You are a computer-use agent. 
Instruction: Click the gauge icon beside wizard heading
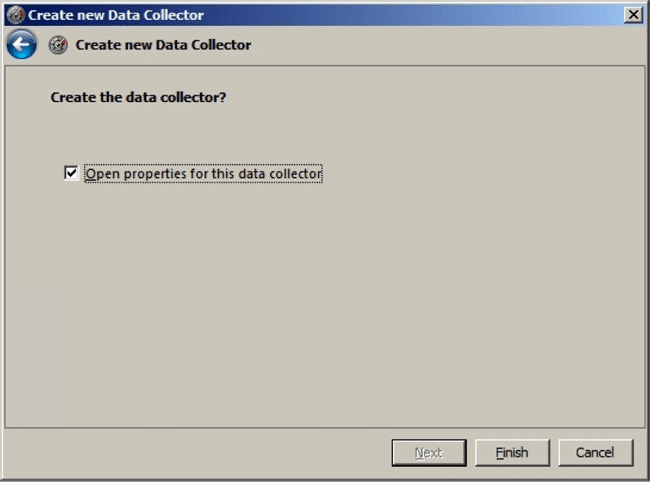(58, 45)
